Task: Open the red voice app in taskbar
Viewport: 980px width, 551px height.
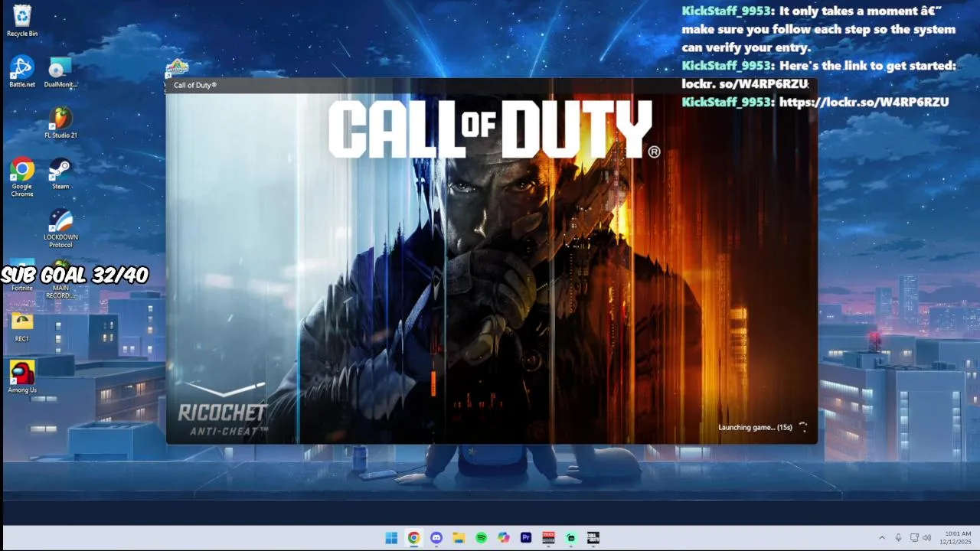Action: click(548, 538)
